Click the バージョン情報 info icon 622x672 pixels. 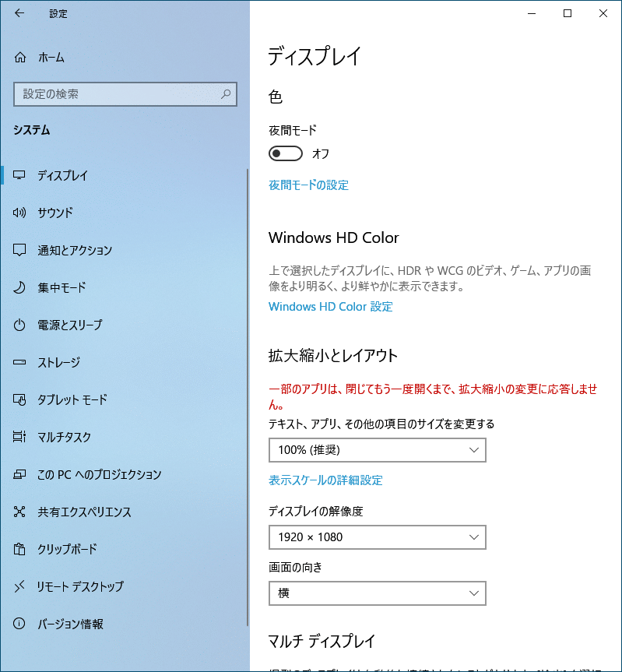pyautogui.click(x=19, y=624)
